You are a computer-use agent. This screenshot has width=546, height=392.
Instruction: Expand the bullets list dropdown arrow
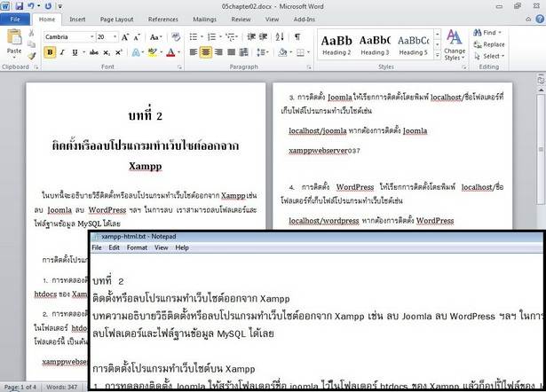pyautogui.click(x=202, y=37)
